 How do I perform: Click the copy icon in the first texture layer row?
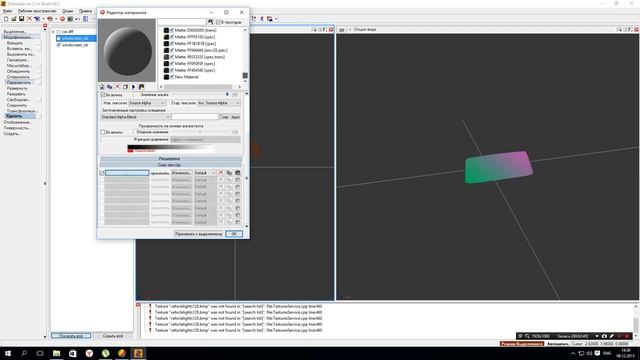(229, 173)
